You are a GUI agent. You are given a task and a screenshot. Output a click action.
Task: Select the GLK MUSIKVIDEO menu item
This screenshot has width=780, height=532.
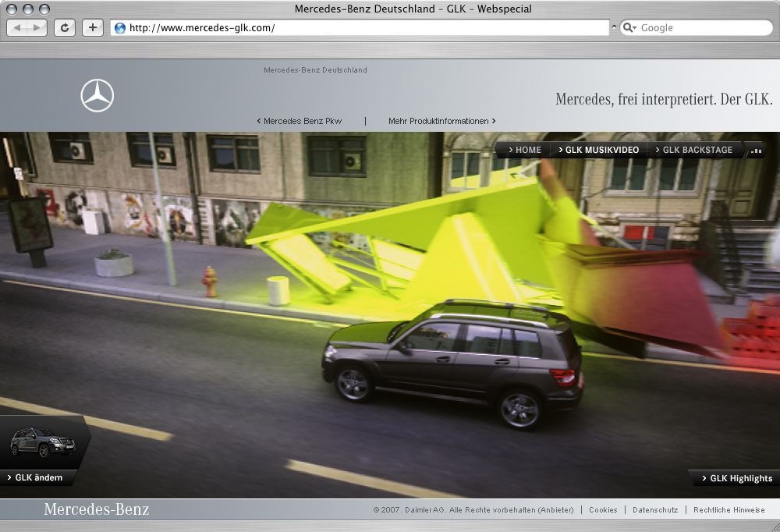(x=598, y=150)
